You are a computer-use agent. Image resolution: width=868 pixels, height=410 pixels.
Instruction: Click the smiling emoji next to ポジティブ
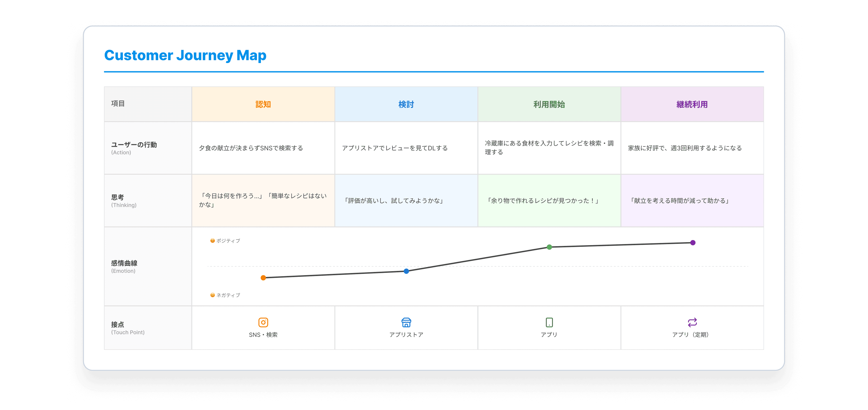pyautogui.click(x=212, y=240)
